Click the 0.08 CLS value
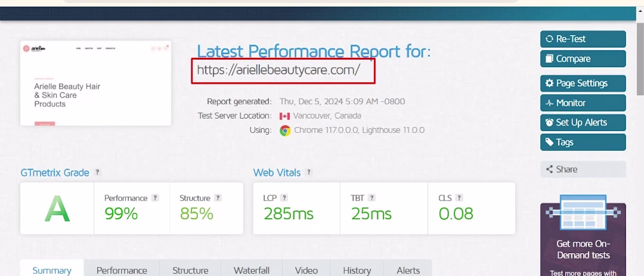Screen dimensions: 644x276 click(456, 213)
